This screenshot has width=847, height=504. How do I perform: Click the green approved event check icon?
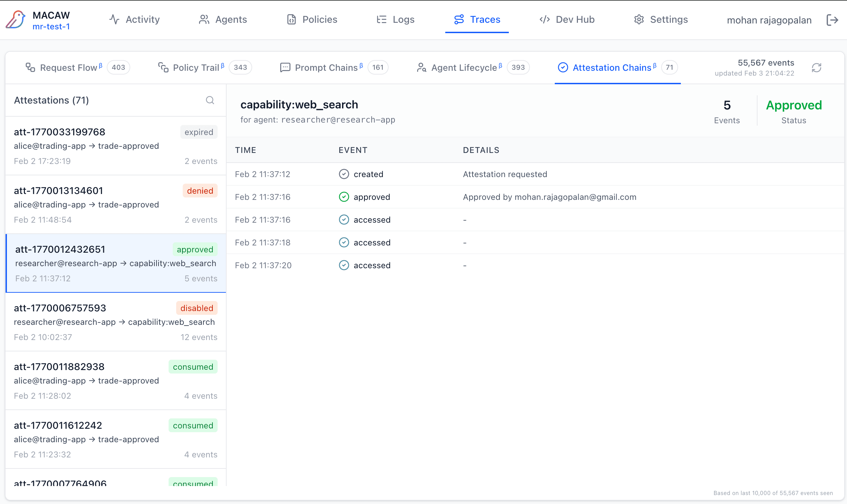click(344, 197)
